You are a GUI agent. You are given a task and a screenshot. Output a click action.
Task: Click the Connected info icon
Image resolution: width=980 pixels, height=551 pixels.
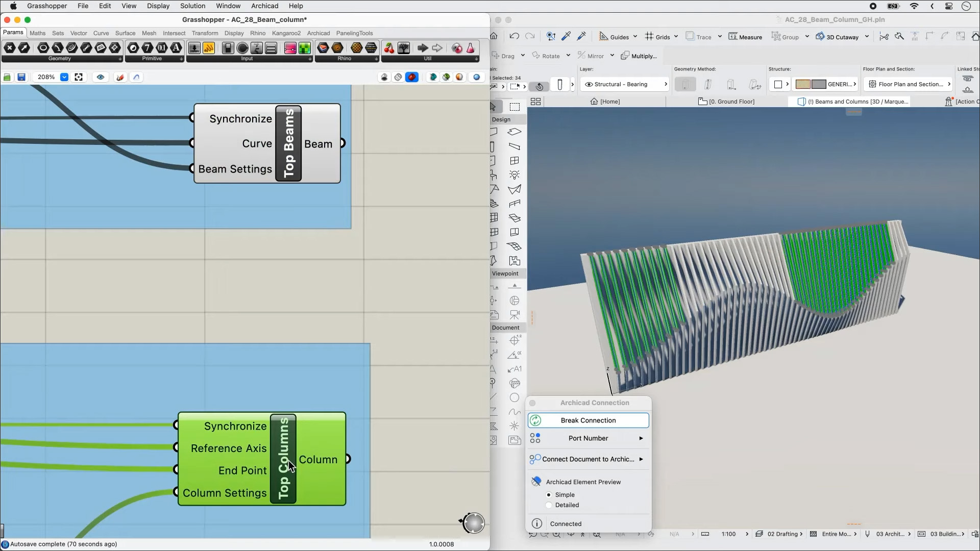(537, 524)
